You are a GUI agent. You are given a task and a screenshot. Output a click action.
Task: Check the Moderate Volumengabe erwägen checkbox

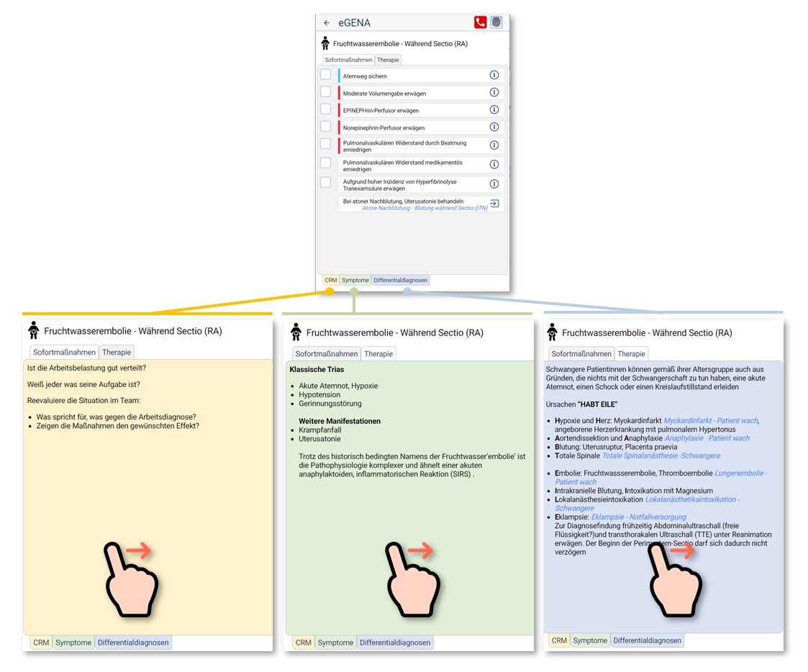[326, 92]
